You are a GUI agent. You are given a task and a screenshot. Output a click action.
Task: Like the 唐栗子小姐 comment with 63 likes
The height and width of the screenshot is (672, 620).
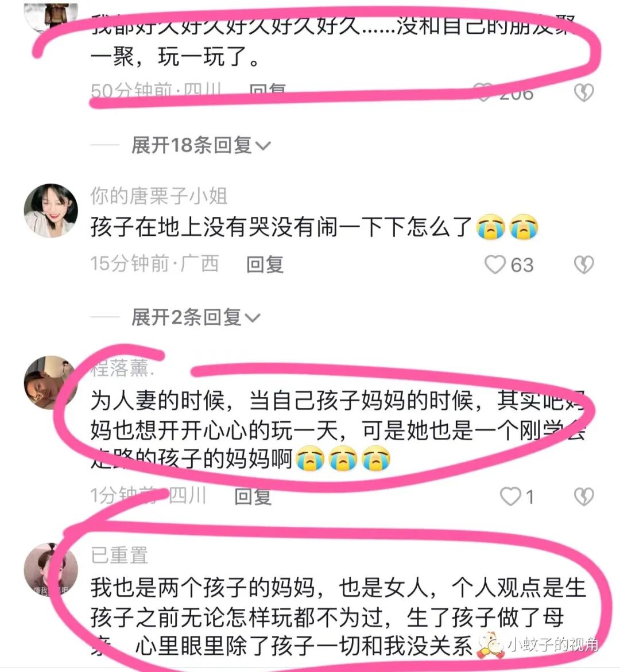pyautogui.click(x=495, y=265)
